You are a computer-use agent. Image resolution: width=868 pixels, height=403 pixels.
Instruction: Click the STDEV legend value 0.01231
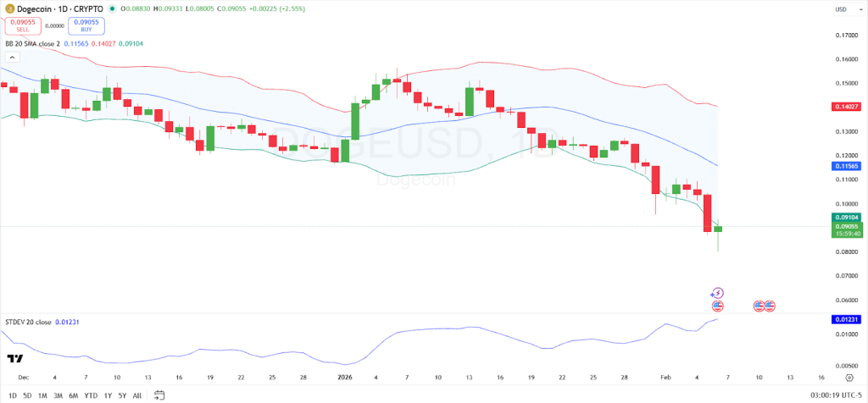[x=68, y=322]
